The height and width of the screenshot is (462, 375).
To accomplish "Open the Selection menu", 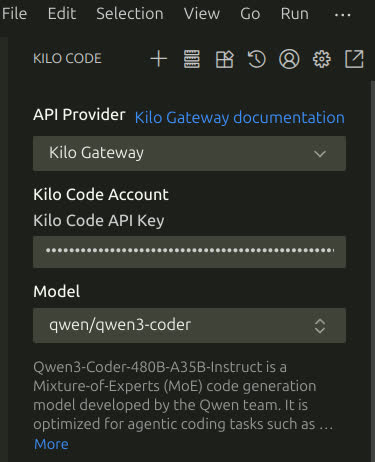I will point(130,14).
